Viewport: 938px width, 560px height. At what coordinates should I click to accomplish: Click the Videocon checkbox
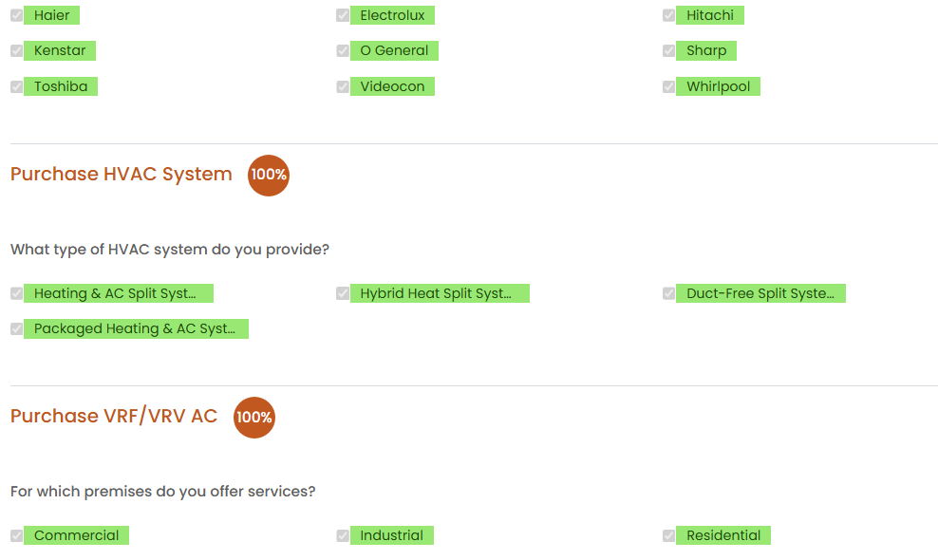click(x=343, y=86)
